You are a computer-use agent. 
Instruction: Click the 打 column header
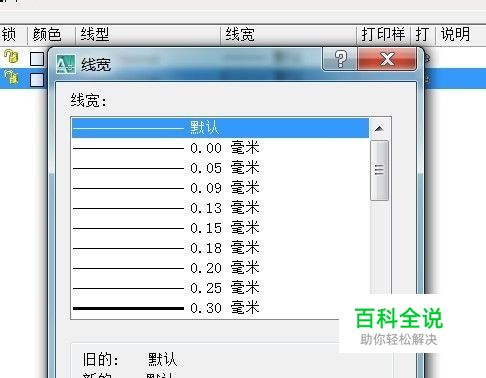(422, 34)
